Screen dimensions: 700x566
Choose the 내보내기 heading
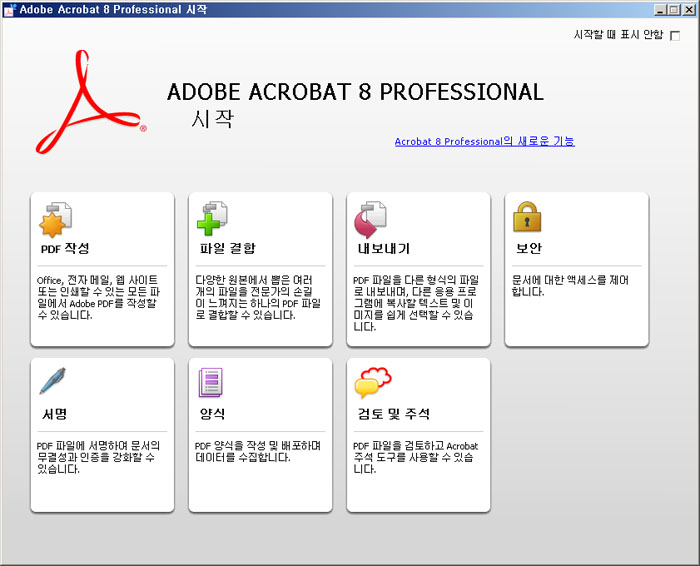point(384,248)
